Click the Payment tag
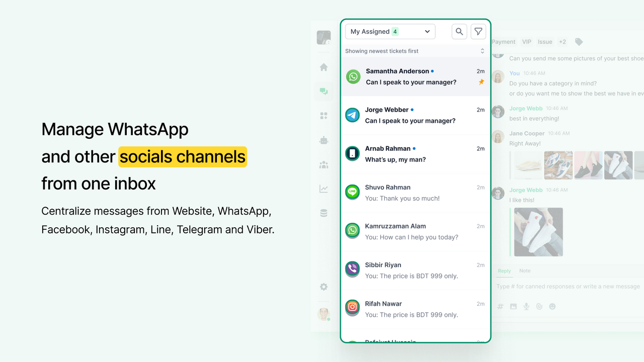The height and width of the screenshot is (362, 644). (504, 42)
